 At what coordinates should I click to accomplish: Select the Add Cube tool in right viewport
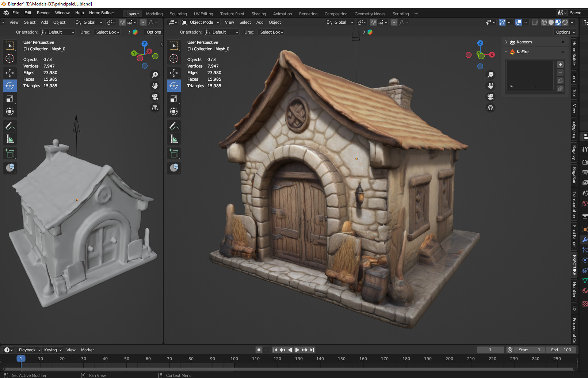(x=174, y=154)
